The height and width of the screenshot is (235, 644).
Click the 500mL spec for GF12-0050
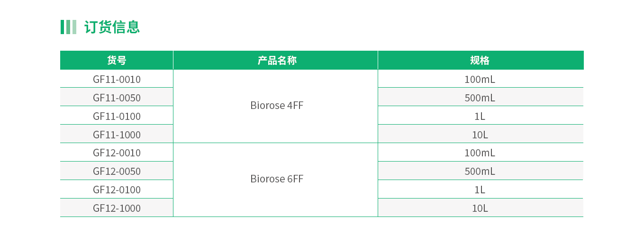tap(481, 171)
